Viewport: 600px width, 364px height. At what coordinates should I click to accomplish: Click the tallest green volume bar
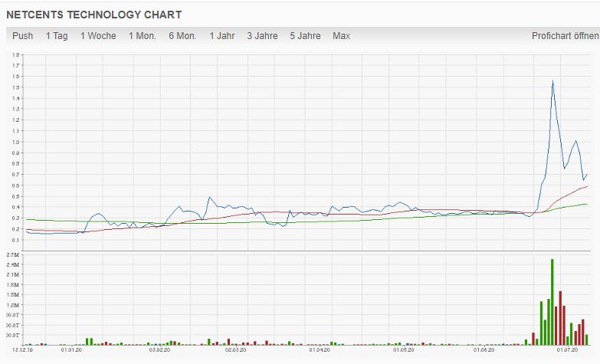point(552,302)
